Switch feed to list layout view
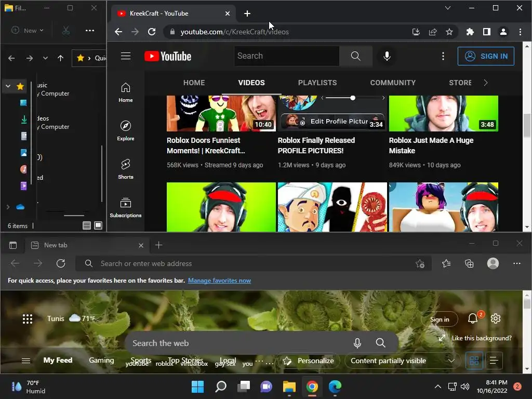Image resolution: width=532 pixels, height=399 pixels. (494, 361)
